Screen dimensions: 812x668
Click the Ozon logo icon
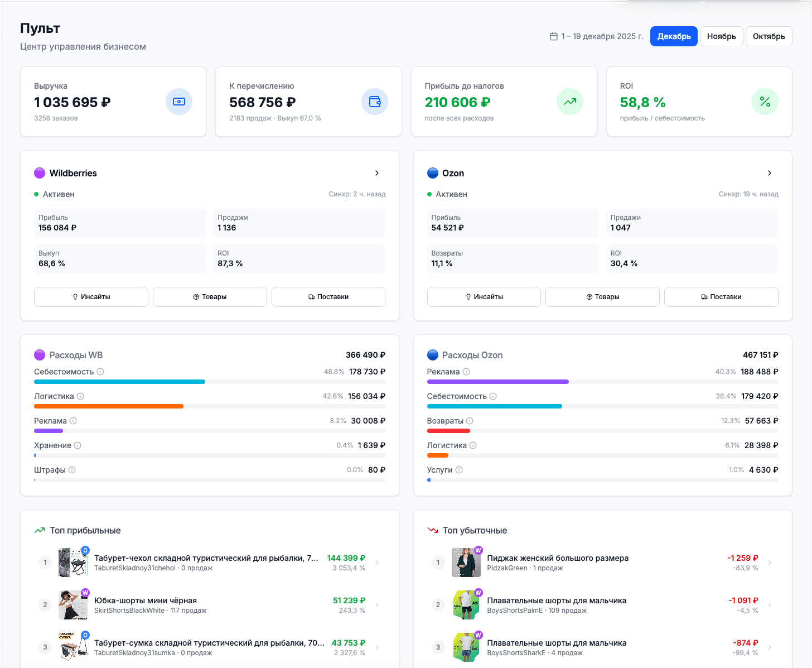433,173
